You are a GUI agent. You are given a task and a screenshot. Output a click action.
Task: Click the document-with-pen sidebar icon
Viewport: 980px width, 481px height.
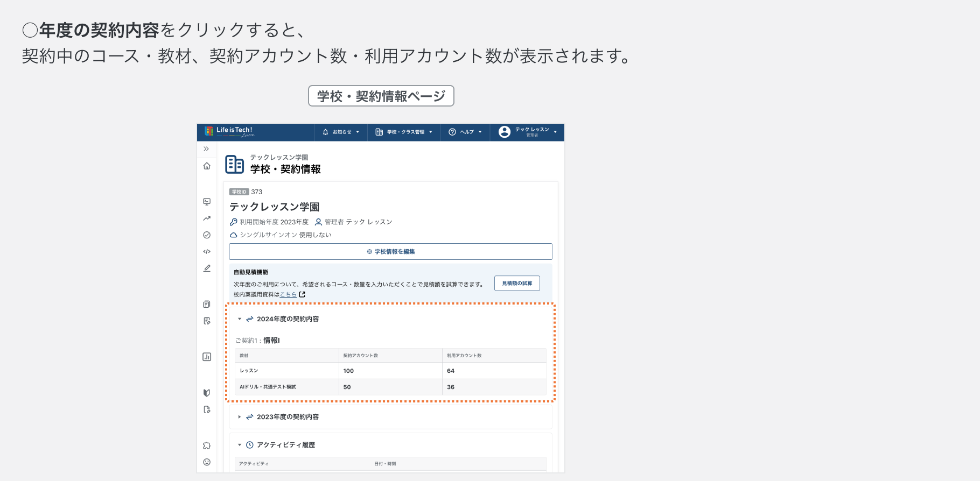[207, 321]
